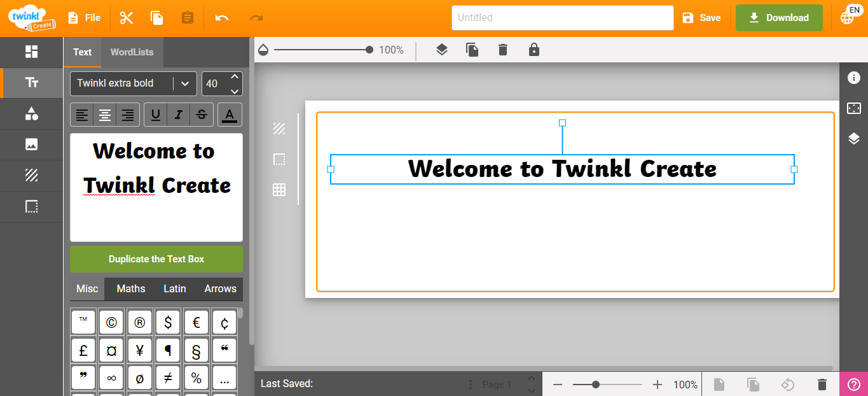Select the Text tool in the sidebar
This screenshot has width=868, height=396.
point(31,83)
